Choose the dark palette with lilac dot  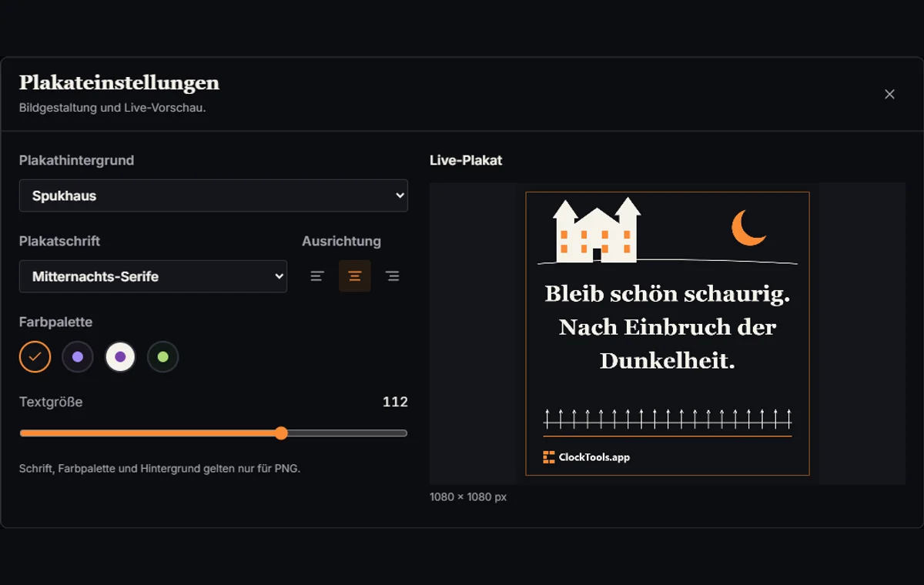[x=78, y=357]
